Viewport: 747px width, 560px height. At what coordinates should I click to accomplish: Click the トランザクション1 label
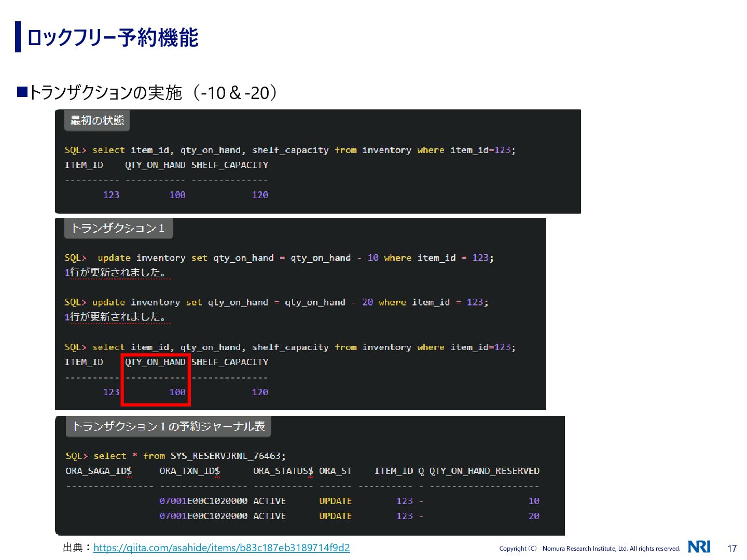coord(118,228)
